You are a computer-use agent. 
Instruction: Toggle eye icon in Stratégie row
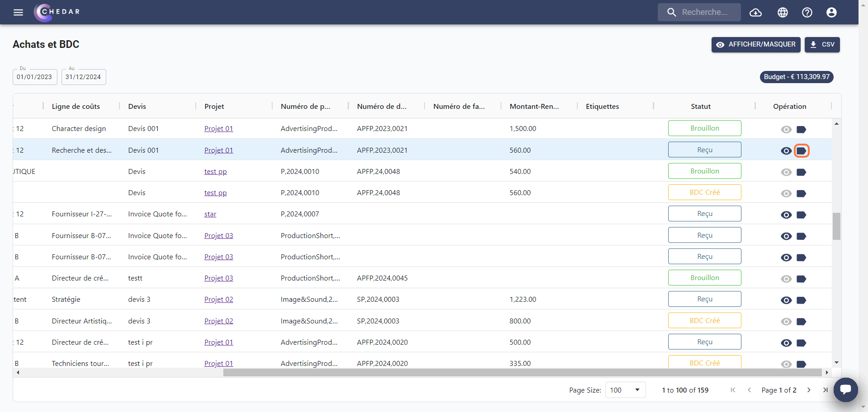786,300
